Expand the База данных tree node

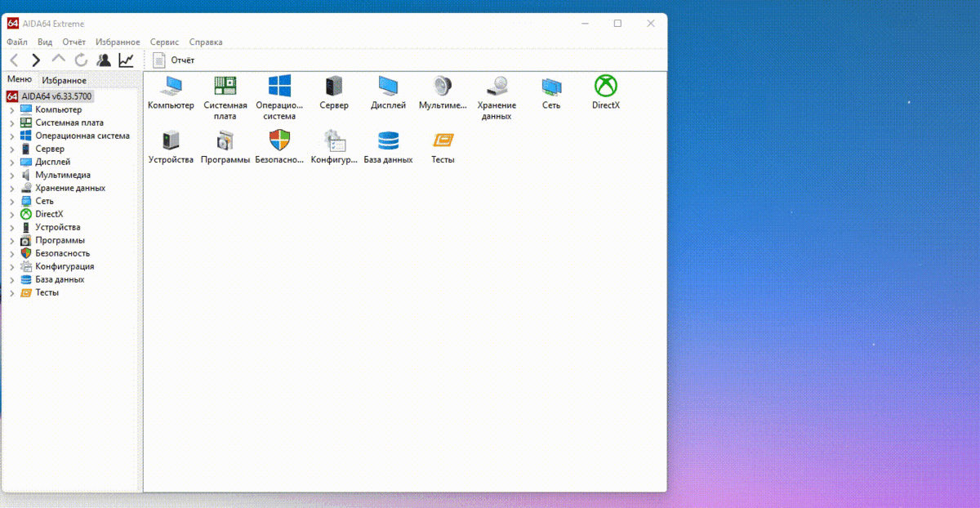12,280
